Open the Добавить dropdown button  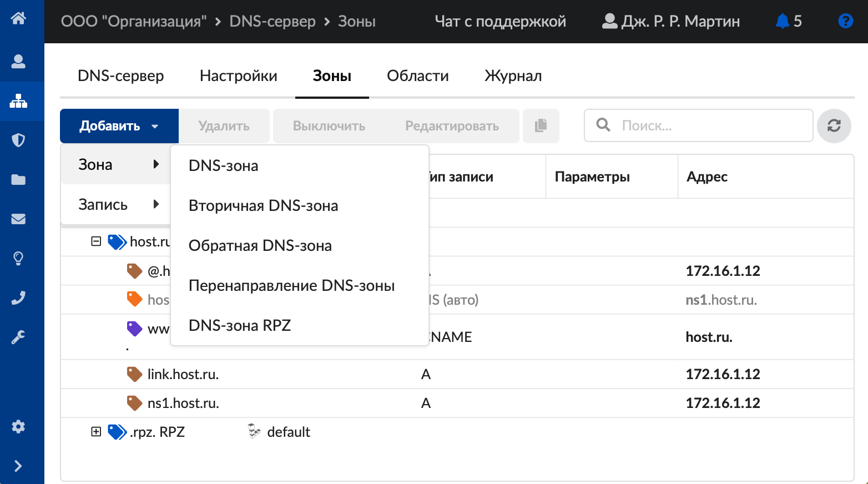(119, 126)
